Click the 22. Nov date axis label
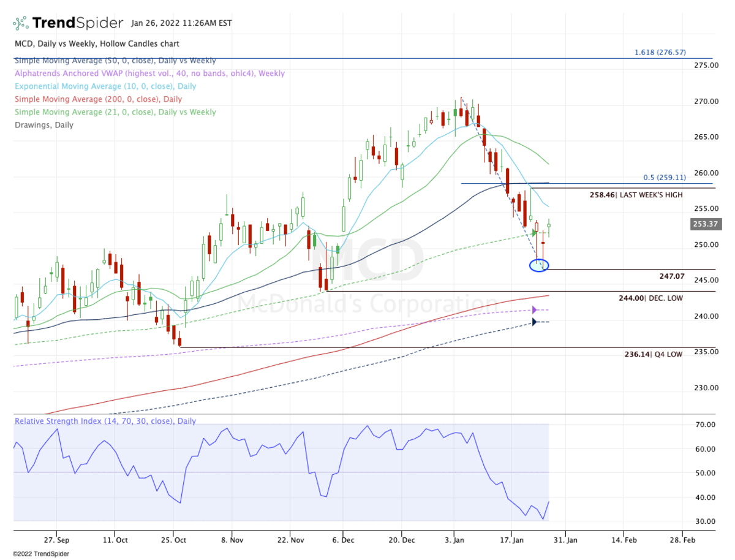 [290, 540]
